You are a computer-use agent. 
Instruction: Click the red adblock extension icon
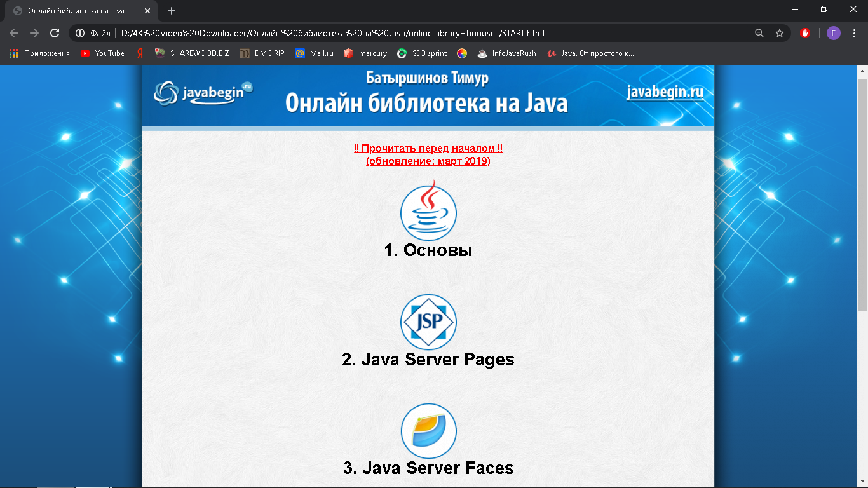(805, 33)
